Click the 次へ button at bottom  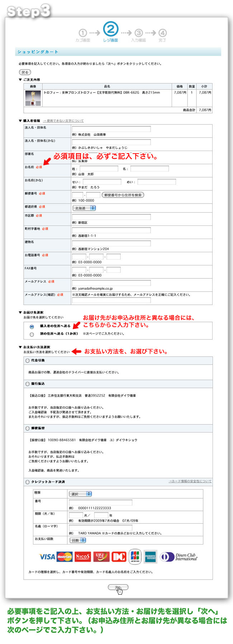[x=118, y=587]
